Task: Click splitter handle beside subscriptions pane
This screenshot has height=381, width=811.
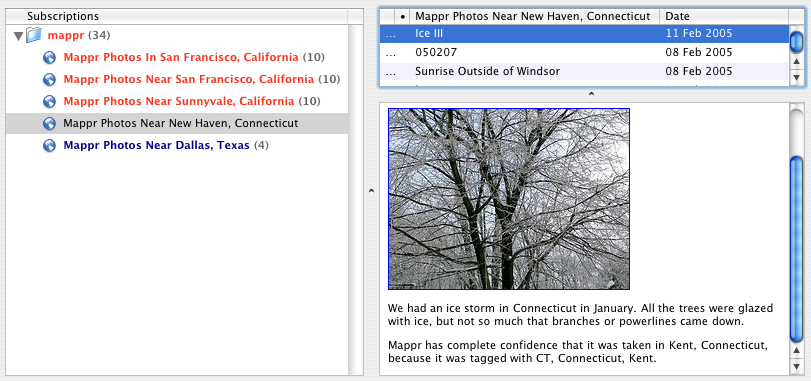Action: click(371, 191)
